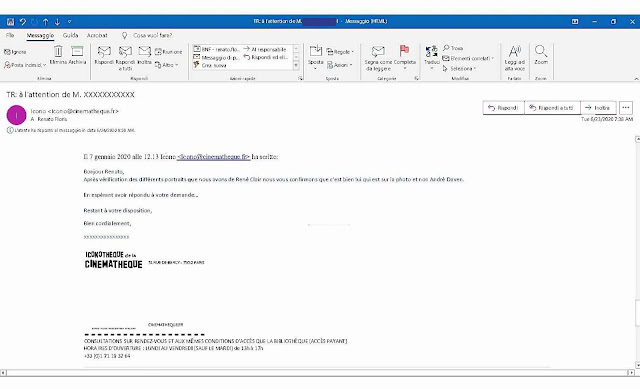Screen dimensions: 640x389
Task: Click the line 'Bien cordialement,'
Action: [x=107, y=224]
